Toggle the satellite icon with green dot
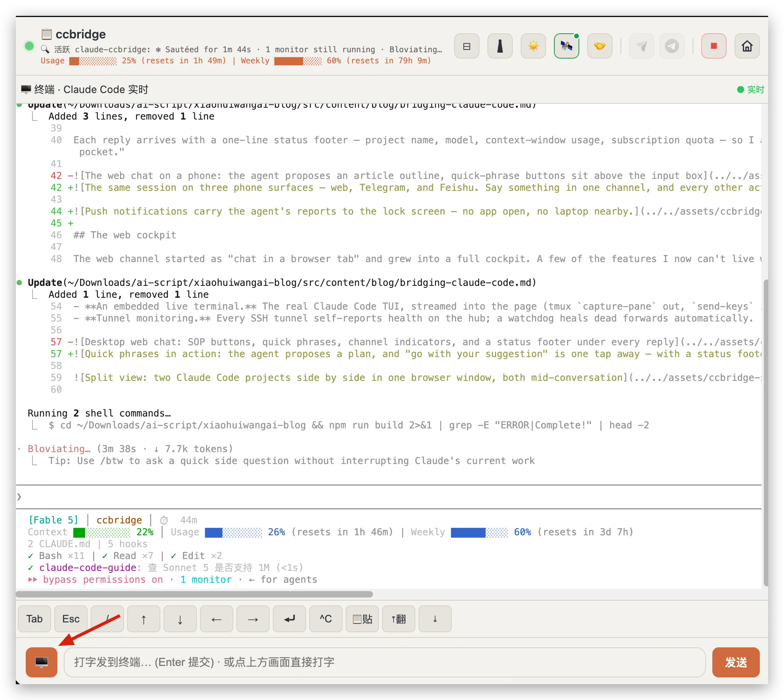Viewport: 784px width, 700px height. point(567,46)
